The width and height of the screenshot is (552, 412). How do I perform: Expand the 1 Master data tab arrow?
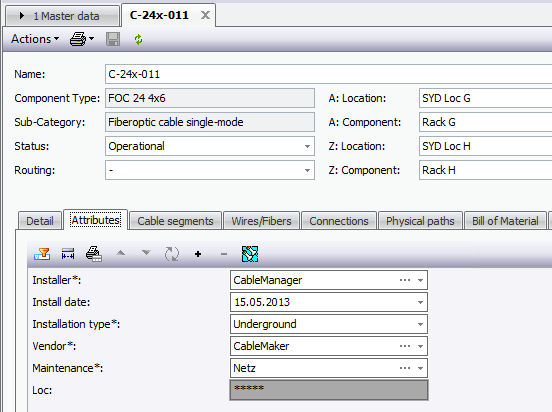coord(22,15)
